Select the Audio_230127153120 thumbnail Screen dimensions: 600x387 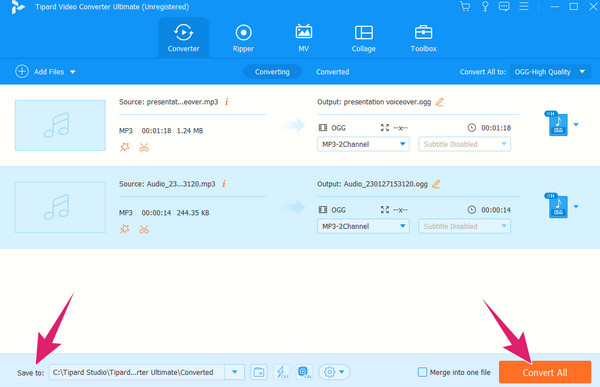point(60,207)
